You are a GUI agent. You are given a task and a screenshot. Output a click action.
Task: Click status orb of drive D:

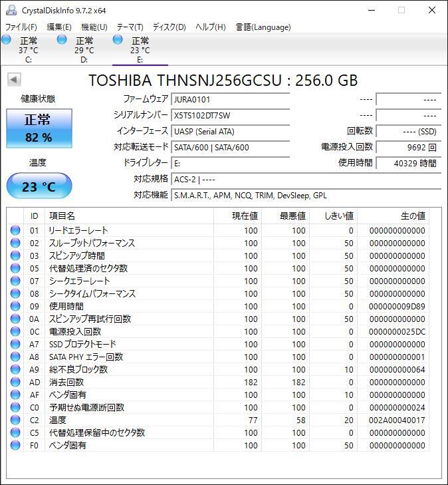pos(62,40)
